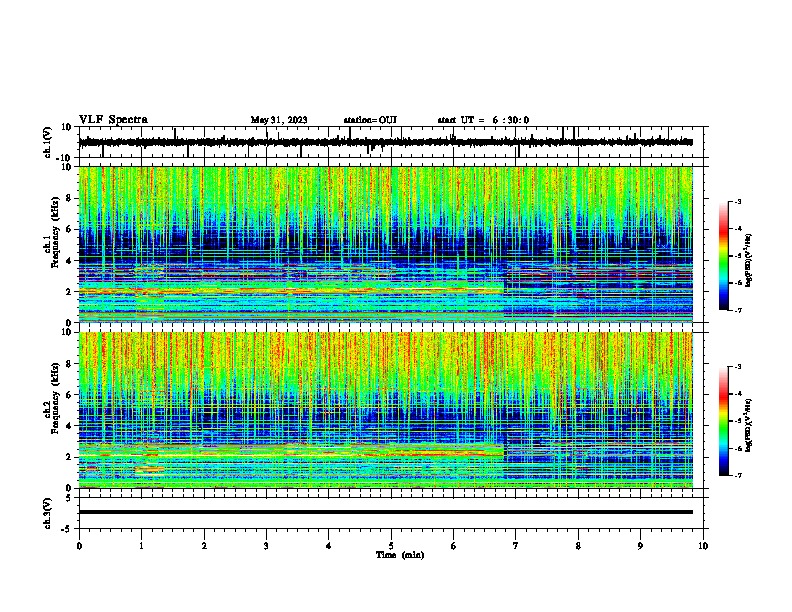Click the "VLF Spectra" plot title
The width and height of the screenshot is (792, 612).
[113, 120]
